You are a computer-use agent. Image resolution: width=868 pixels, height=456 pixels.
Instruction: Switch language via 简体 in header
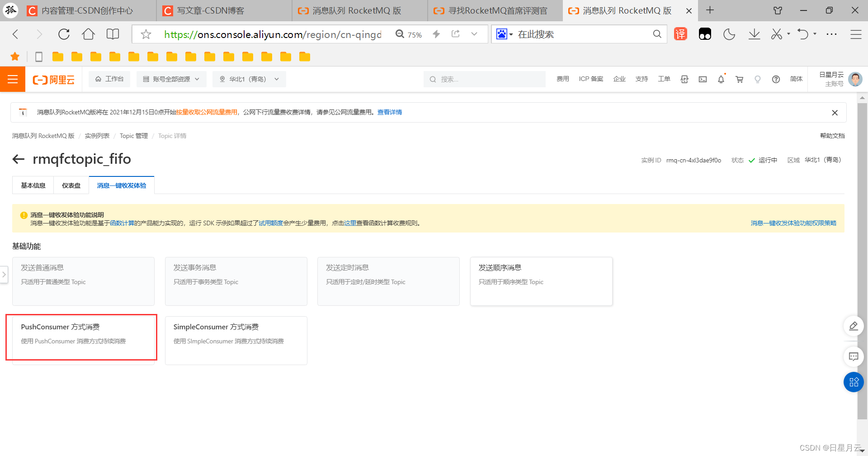pos(796,79)
